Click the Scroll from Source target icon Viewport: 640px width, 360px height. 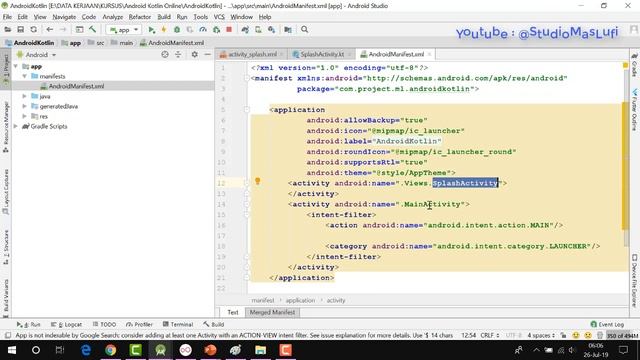click(x=165, y=54)
